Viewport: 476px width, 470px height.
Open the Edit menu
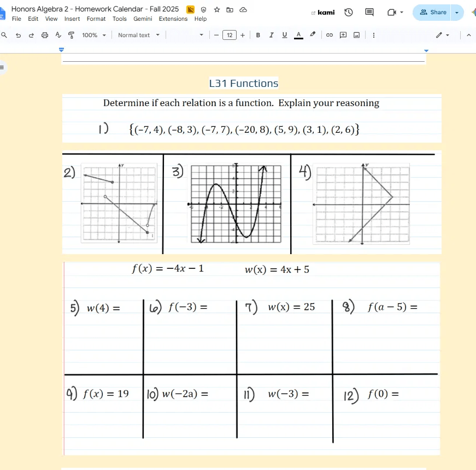pos(33,19)
